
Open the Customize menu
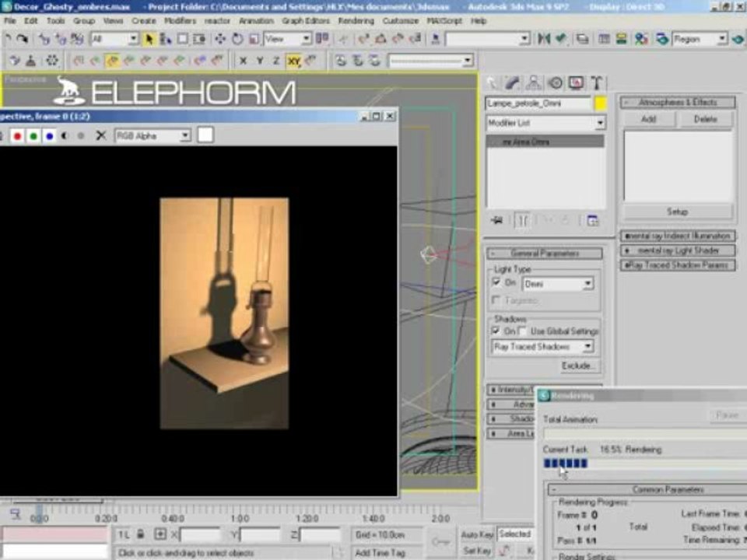click(400, 21)
